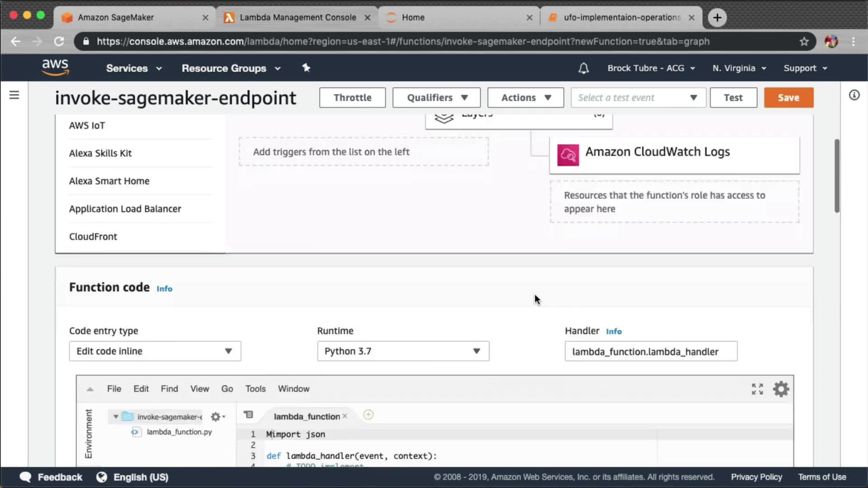Click the environment folder gear icon
This screenshot has width=868, height=488.
(x=216, y=417)
